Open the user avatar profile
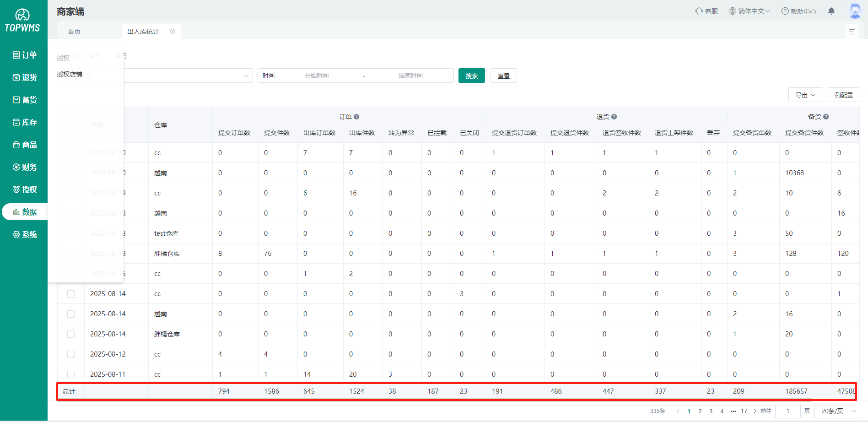This screenshot has width=868, height=422. [855, 11]
